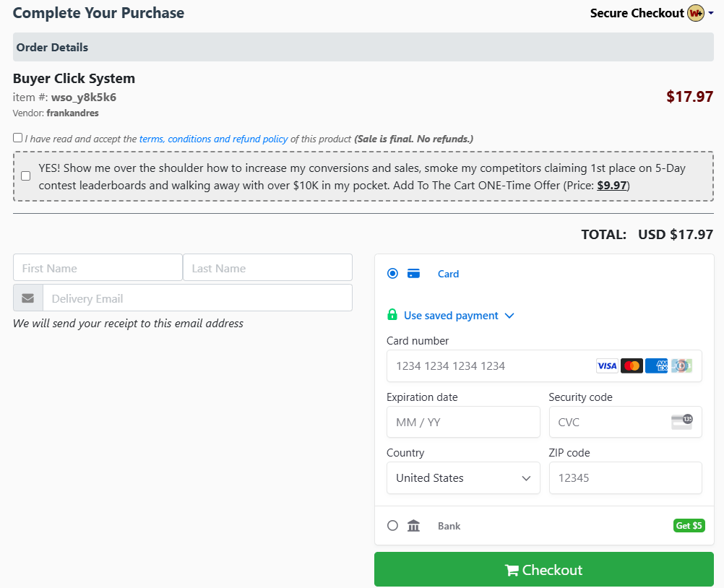Click the green Get $5 badge

coord(689,526)
